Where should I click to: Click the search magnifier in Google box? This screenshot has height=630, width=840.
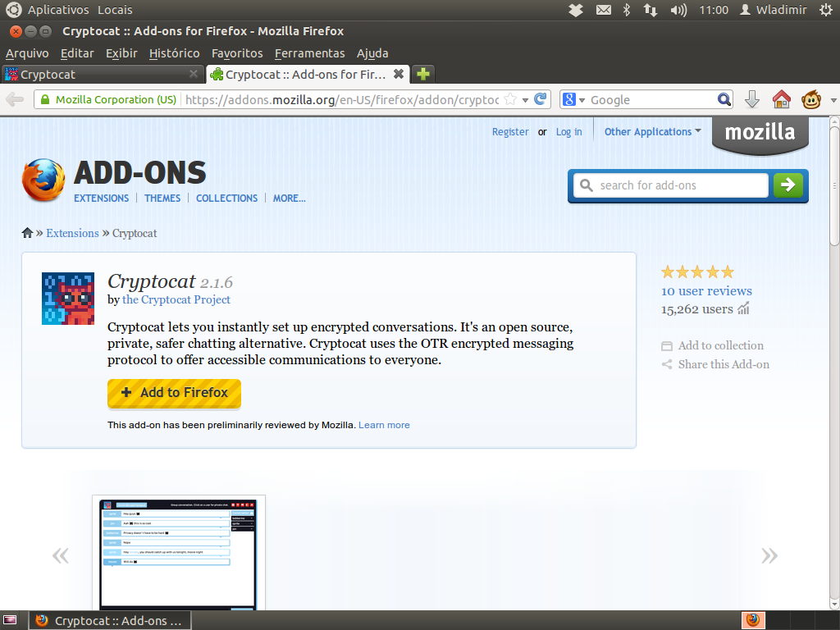724,99
